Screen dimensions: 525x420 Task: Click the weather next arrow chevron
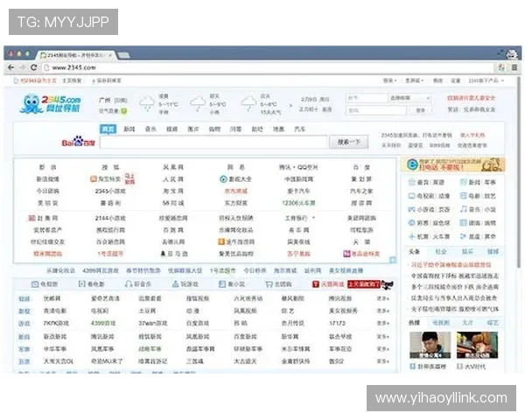pos(290,105)
